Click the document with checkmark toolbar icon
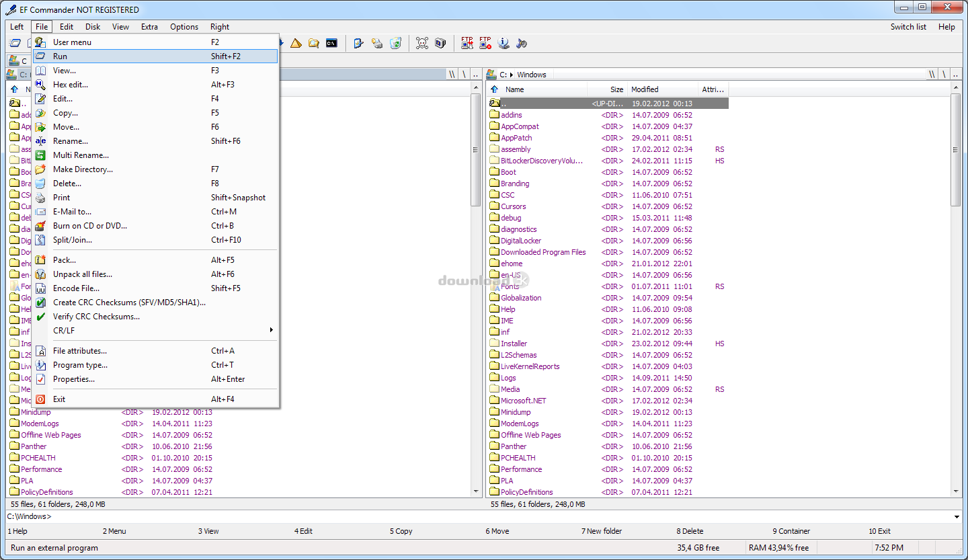 [359, 43]
